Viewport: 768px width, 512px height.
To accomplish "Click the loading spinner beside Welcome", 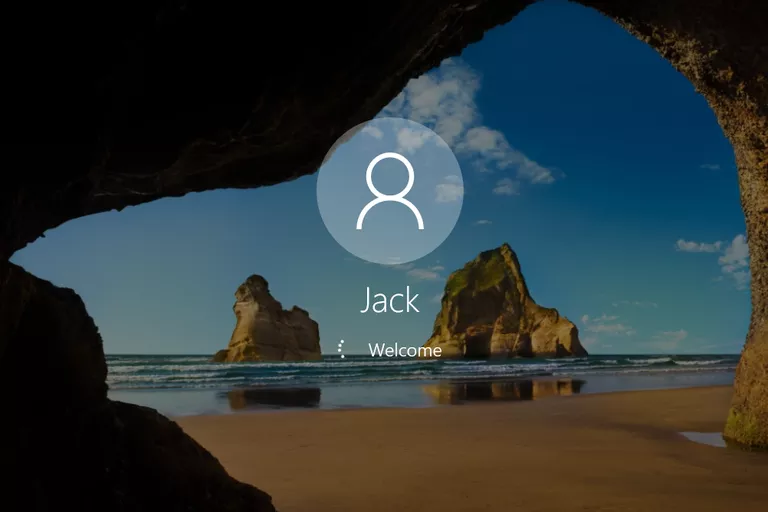I will click(x=342, y=349).
